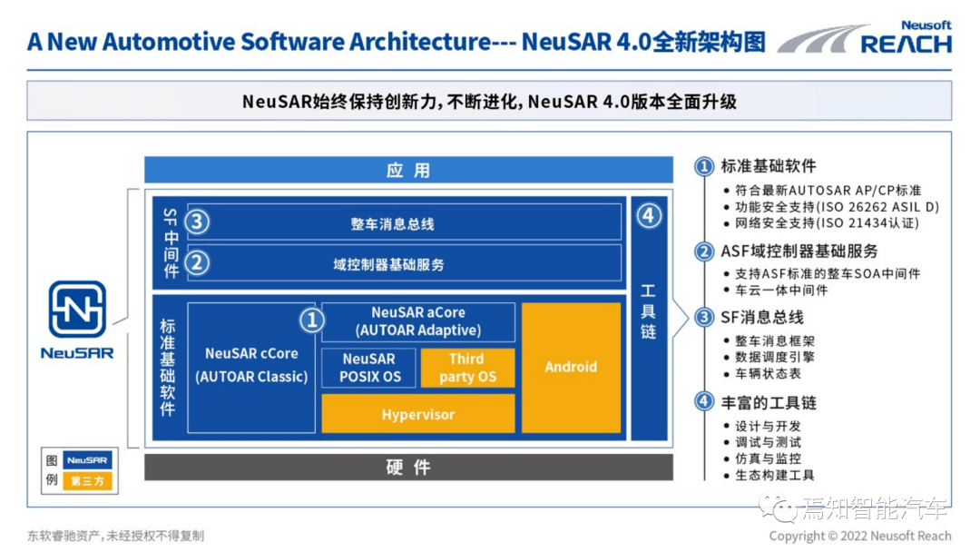Click numbered badge ① on NeuSAR aCore
Viewport: 980px width, 552px height.
[312, 320]
